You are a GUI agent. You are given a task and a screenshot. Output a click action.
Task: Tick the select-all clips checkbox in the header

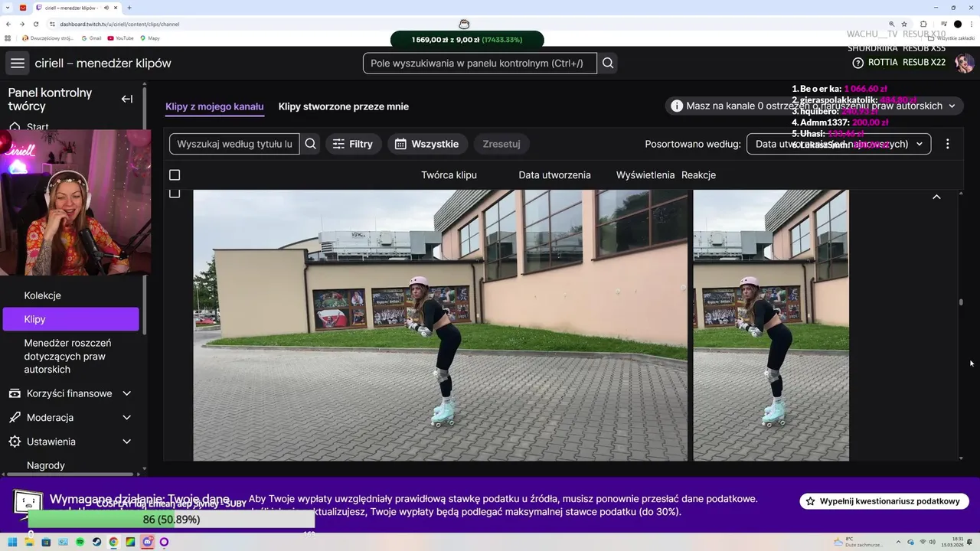175,175
